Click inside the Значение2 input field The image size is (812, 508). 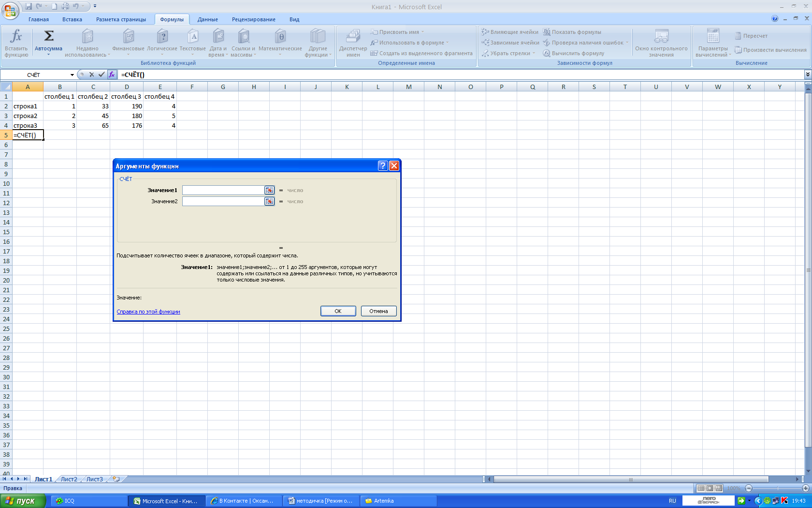[223, 201]
